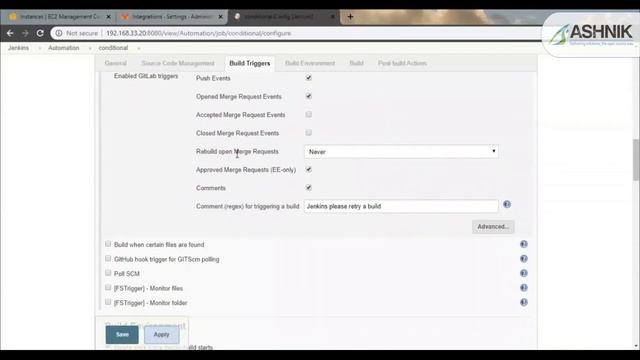Close the EC2 Management Console tab
This screenshot has width=640, height=360.
(108, 17)
